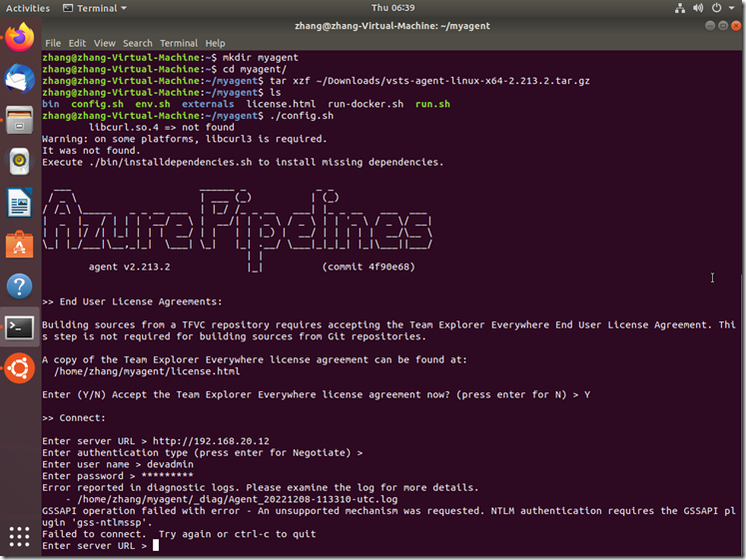Open Rhythmbox music player in dock

click(20, 161)
